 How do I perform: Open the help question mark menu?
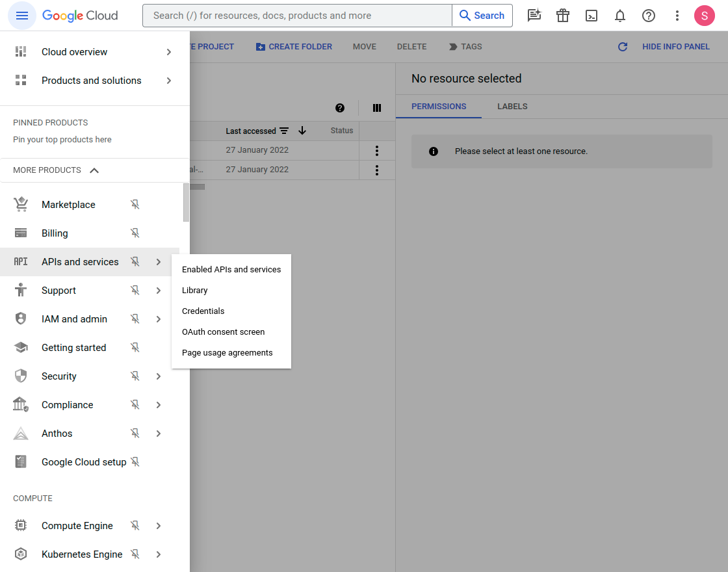649,16
